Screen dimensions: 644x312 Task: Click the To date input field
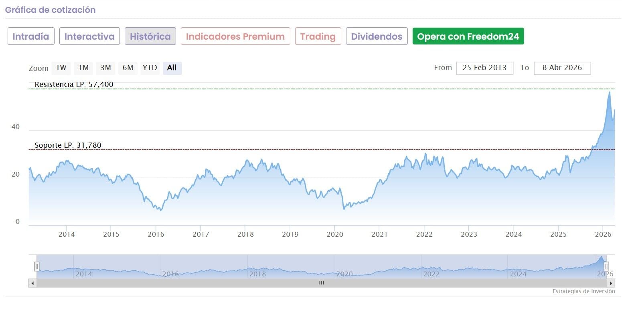point(562,68)
